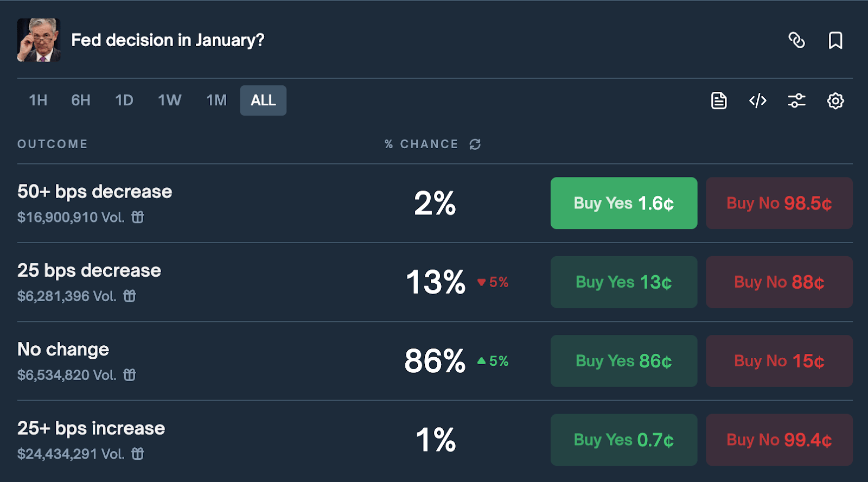Open the market rules document icon

coord(719,100)
